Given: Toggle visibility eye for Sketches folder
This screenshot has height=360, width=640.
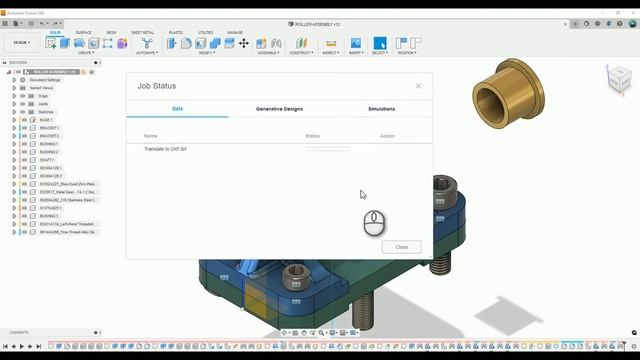Looking at the screenshot, I should point(23,112).
